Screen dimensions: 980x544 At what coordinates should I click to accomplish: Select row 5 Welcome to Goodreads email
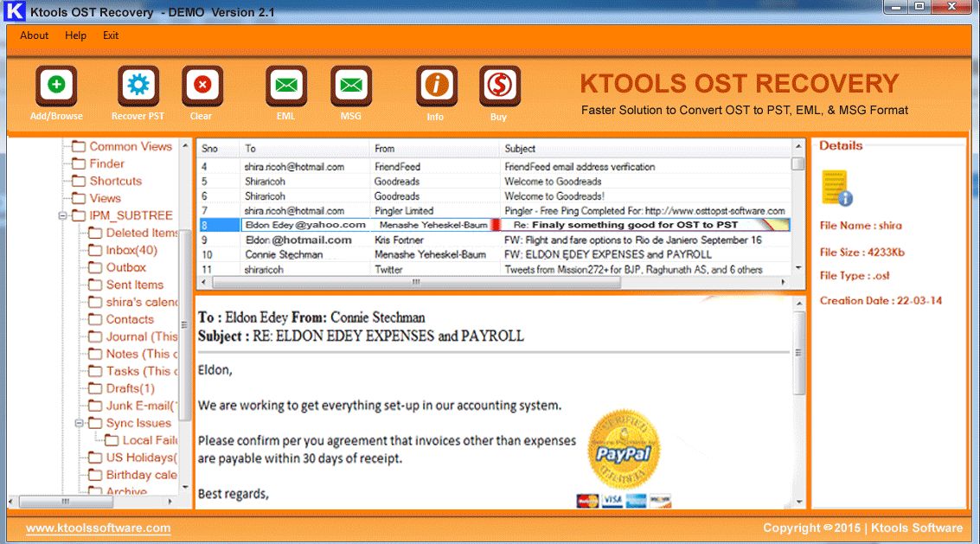click(x=495, y=182)
